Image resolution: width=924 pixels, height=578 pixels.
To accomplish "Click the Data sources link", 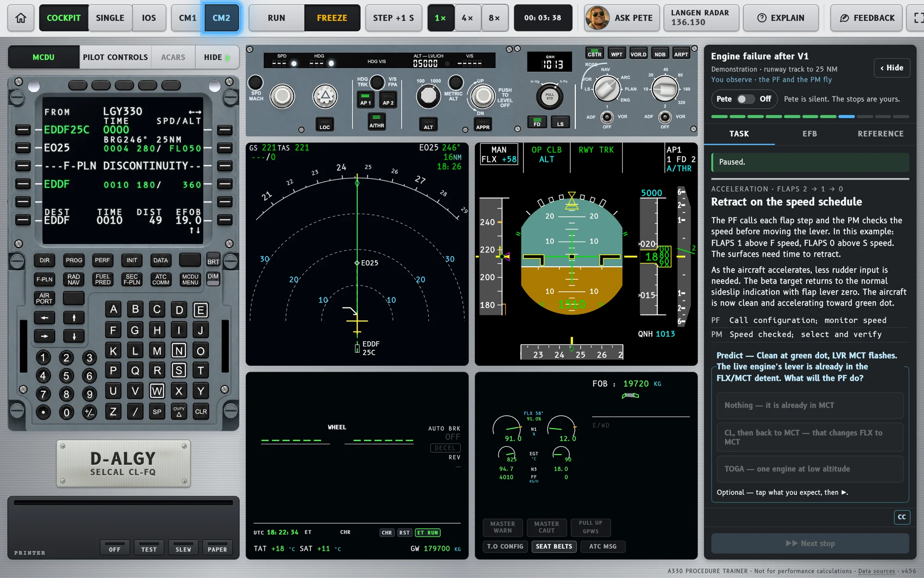I will pos(876,571).
